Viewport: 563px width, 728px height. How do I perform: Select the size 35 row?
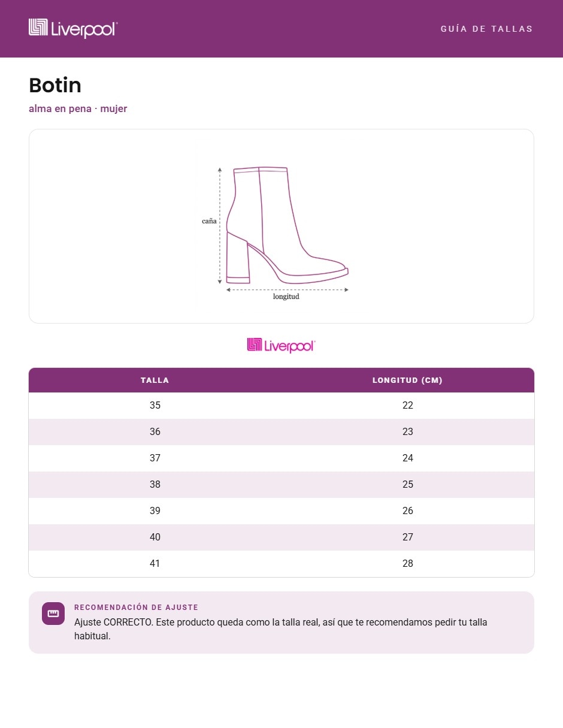(281, 406)
